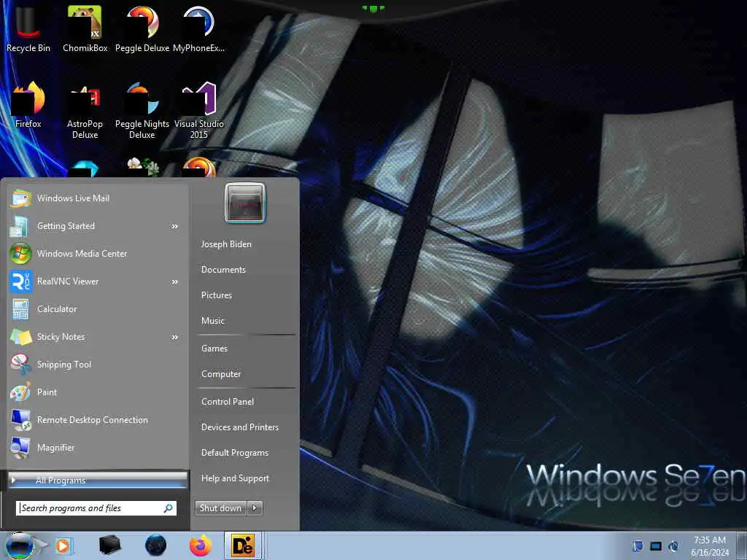Launch ChomikBox from the desktop

coord(85,28)
